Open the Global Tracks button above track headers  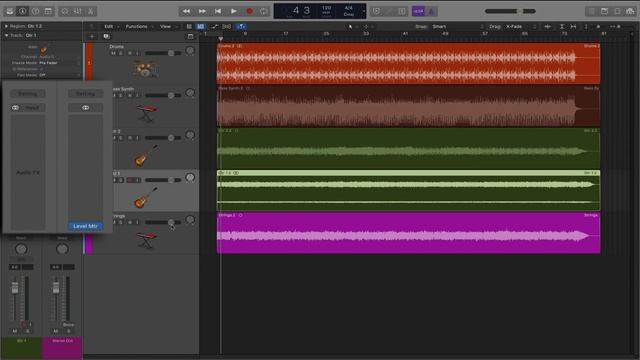pos(190,36)
